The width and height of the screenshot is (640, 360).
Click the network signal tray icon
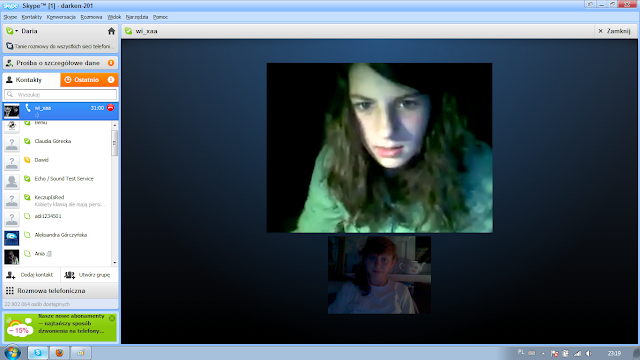(x=577, y=353)
